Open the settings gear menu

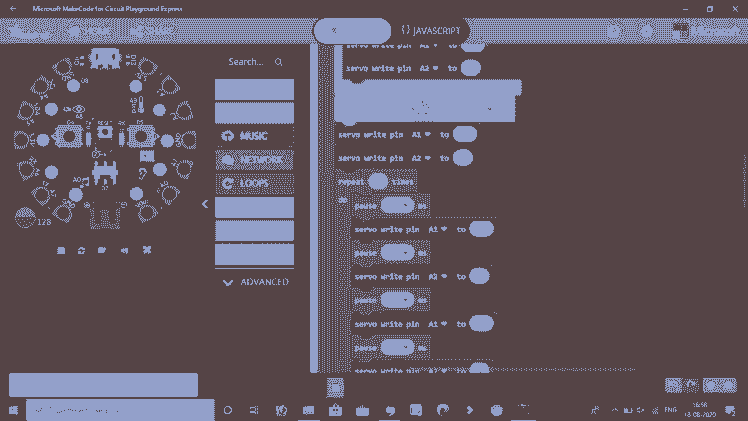pos(646,31)
